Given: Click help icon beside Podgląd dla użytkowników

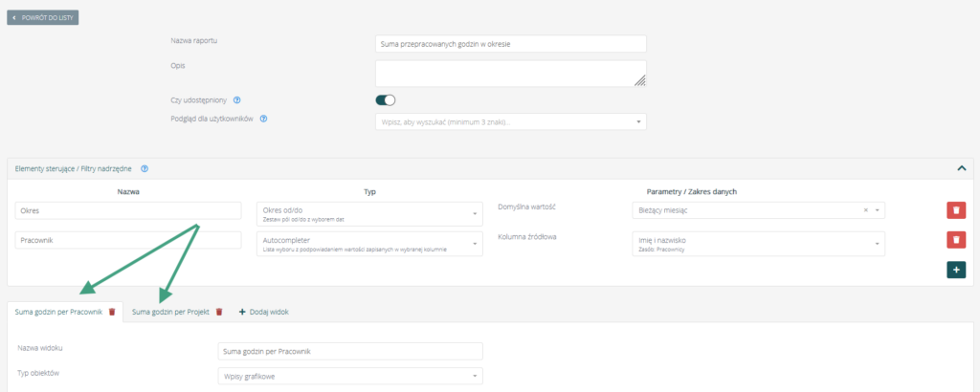Looking at the screenshot, I should [x=263, y=120].
